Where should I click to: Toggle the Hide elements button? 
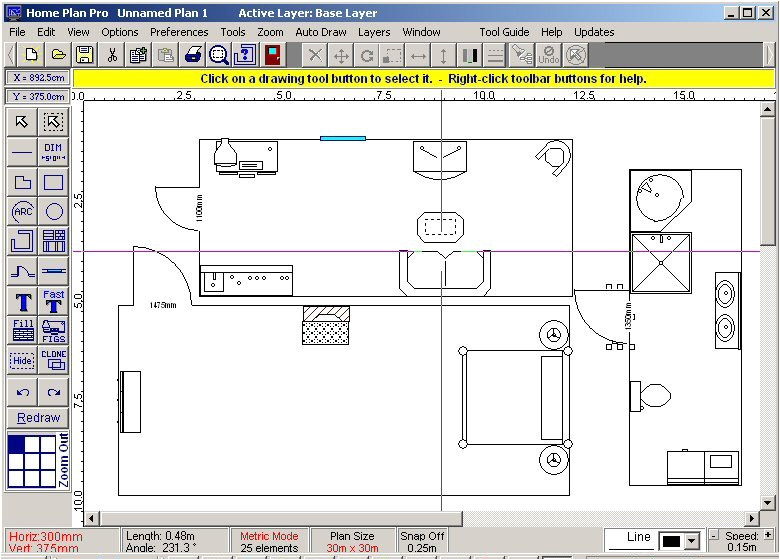point(22,360)
